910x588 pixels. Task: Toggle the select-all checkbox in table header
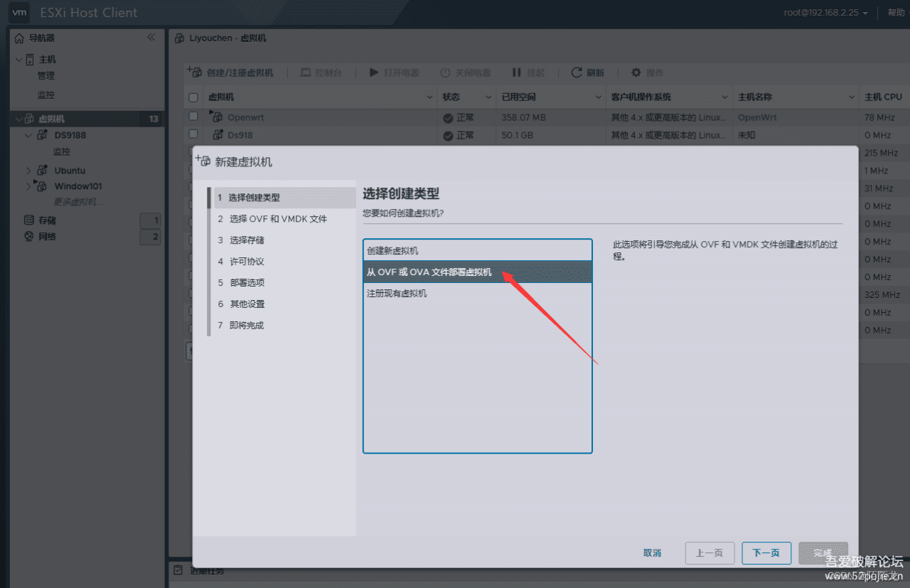(193, 97)
